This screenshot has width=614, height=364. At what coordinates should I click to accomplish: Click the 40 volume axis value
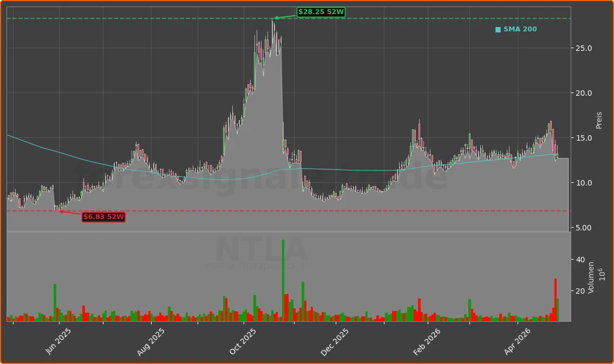[x=580, y=260]
